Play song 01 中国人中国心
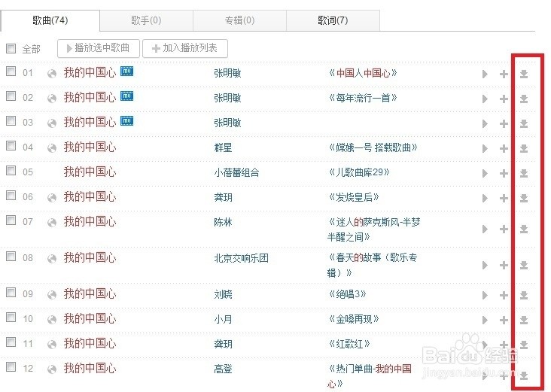The image size is (551, 392). [x=485, y=74]
